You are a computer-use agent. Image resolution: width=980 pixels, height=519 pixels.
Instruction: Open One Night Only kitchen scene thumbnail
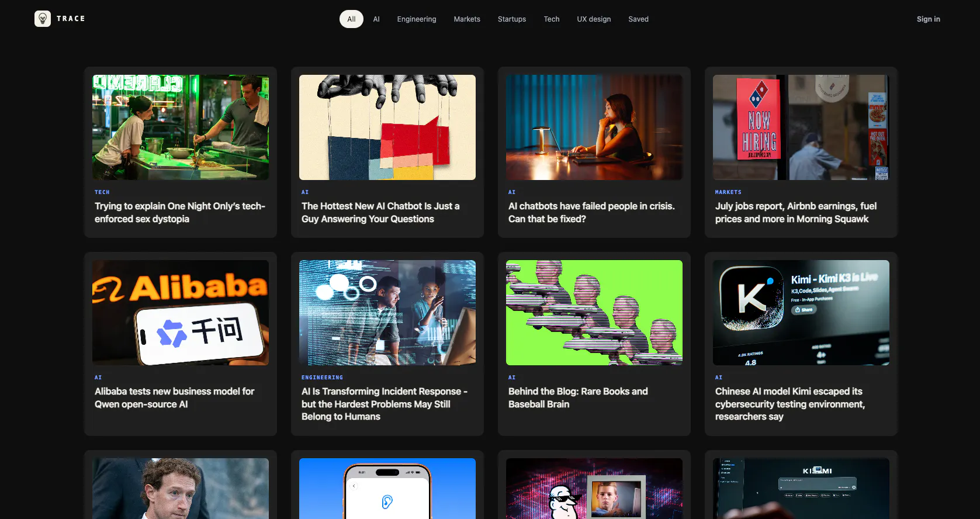[181, 127]
